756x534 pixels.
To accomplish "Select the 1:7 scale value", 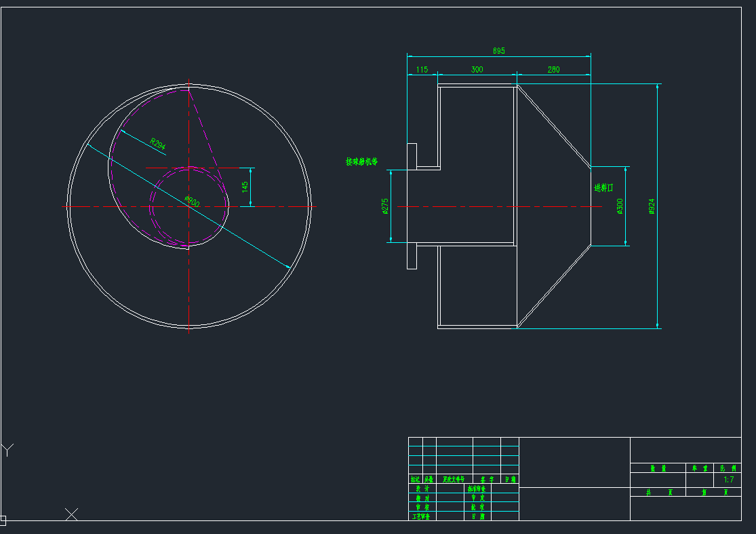I will [729, 480].
